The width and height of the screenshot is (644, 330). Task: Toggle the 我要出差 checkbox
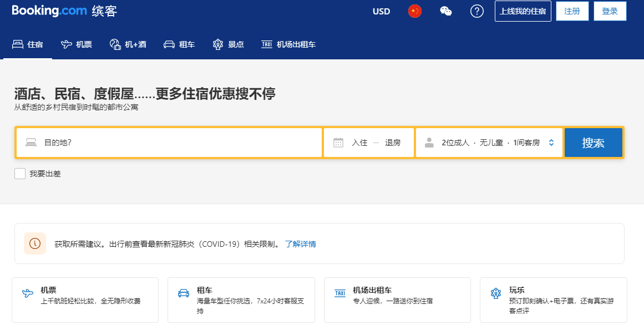[20, 174]
